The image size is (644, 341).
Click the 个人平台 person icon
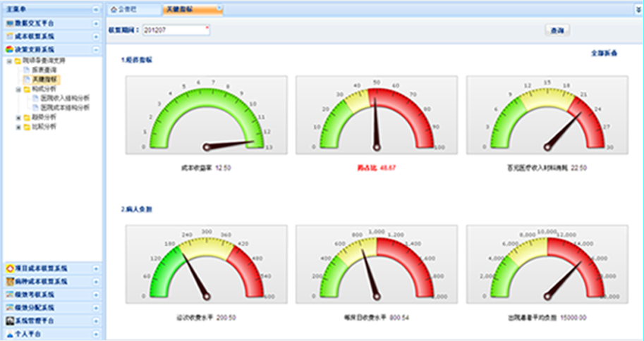(10, 334)
